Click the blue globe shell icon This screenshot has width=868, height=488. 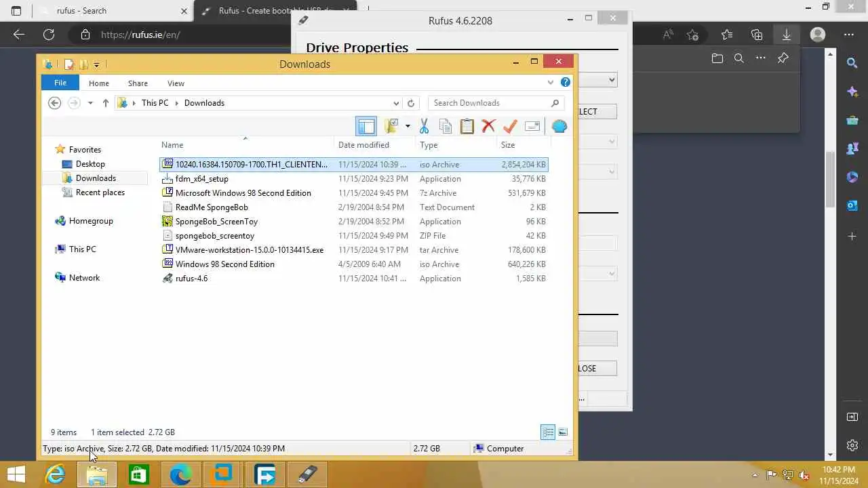(x=559, y=126)
